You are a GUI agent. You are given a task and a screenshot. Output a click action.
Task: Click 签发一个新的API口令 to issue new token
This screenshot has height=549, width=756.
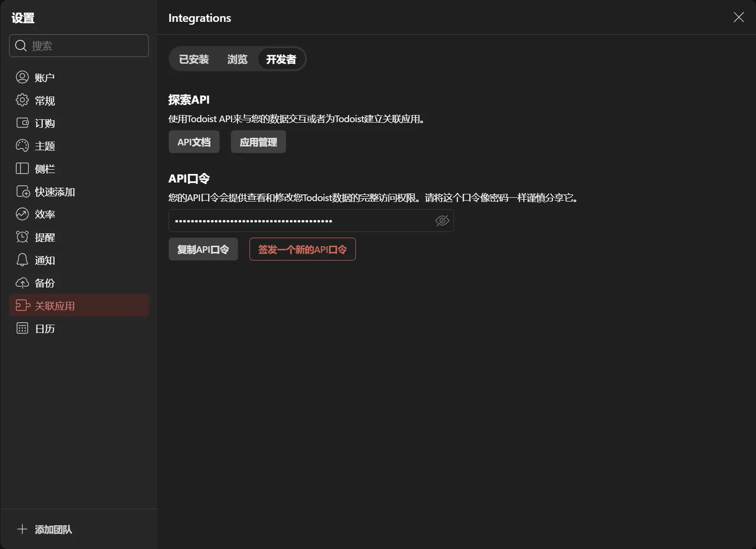(x=302, y=250)
